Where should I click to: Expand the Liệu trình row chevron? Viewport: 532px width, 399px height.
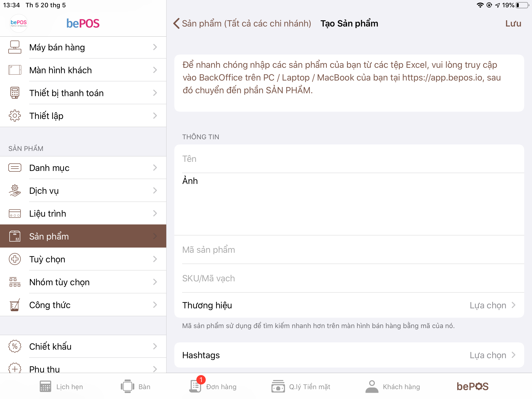point(155,213)
